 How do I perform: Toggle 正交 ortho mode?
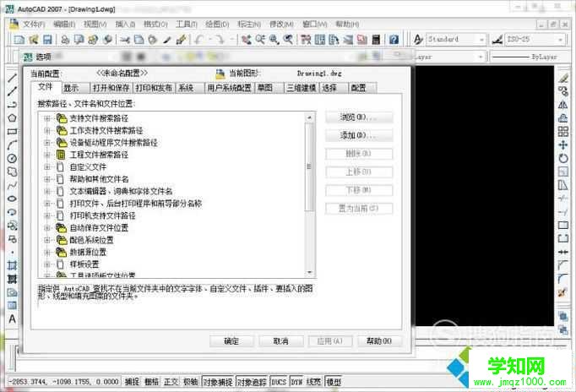[x=171, y=382]
